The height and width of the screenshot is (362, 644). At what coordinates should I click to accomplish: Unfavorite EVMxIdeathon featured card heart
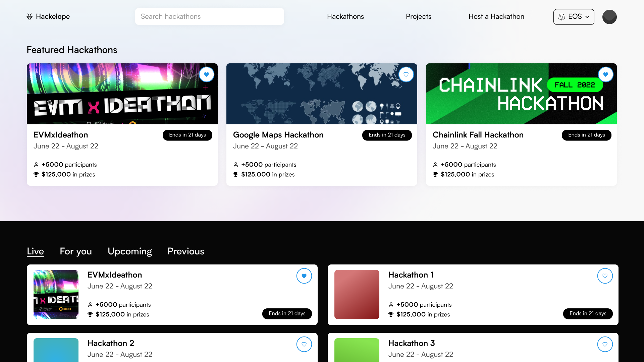(x=207, y=74)
